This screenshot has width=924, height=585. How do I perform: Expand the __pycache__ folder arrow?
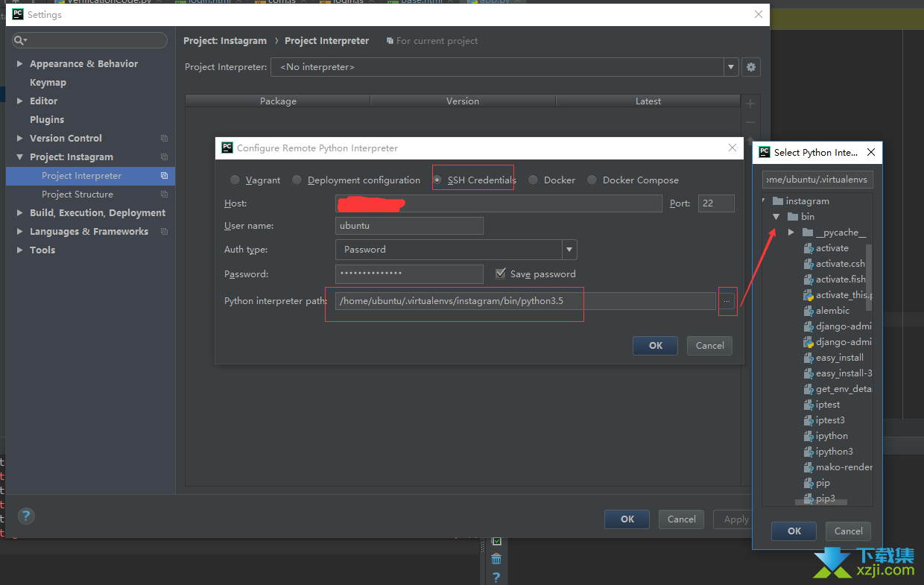coord(791,233)
